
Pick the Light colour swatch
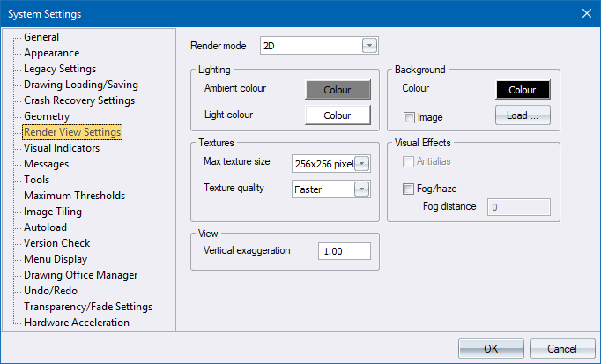pyautogui.click(x=338, y=115)
